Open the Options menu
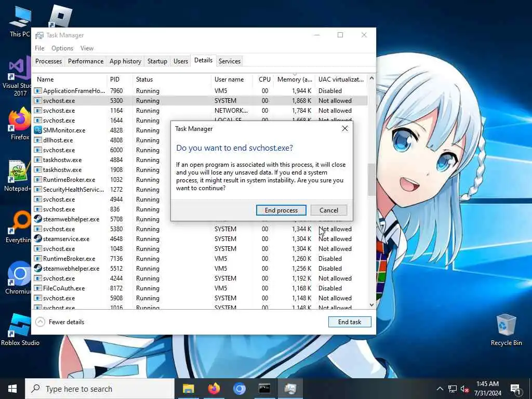Screen dimensions: 532x399 tap(62, 48)
